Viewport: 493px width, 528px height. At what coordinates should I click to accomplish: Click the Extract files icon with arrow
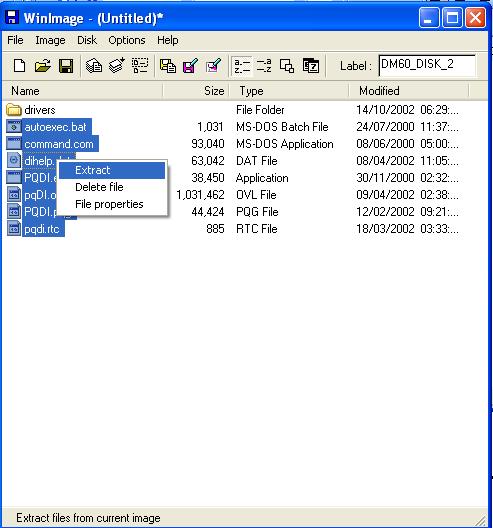[117, 66]
